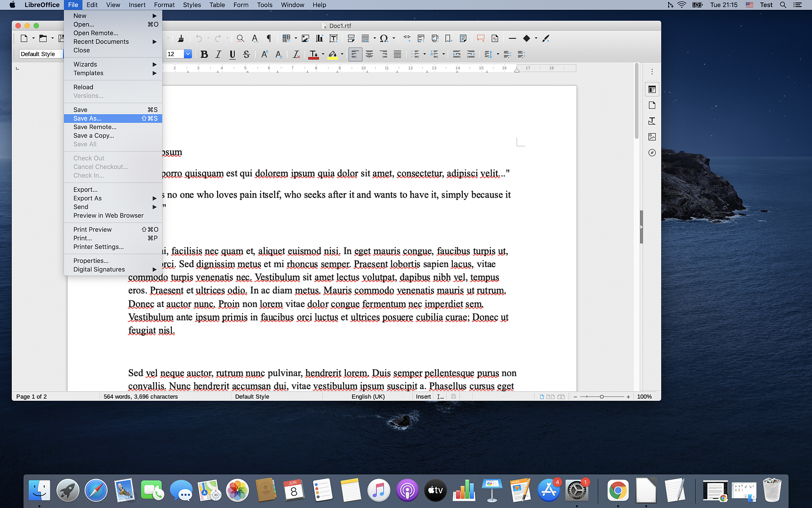812x508 pixels.
Task: Expand the Insert Table dropdown arrow
Action: [296, 39]
